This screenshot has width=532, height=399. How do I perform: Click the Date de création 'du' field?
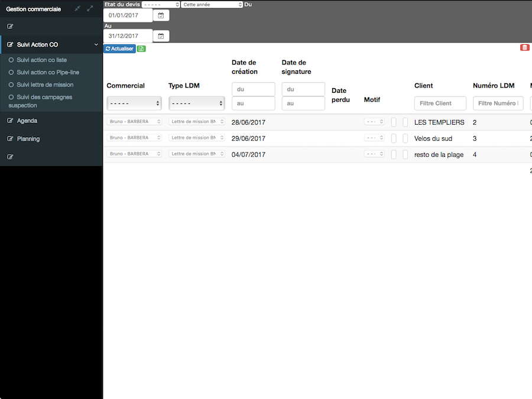[254, 89]
